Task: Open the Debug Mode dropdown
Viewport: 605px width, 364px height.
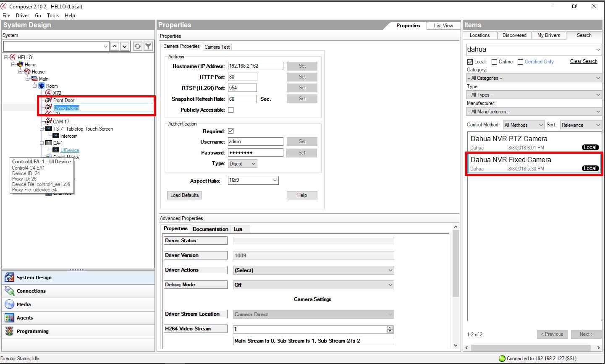Action: [x=314, y=285]
